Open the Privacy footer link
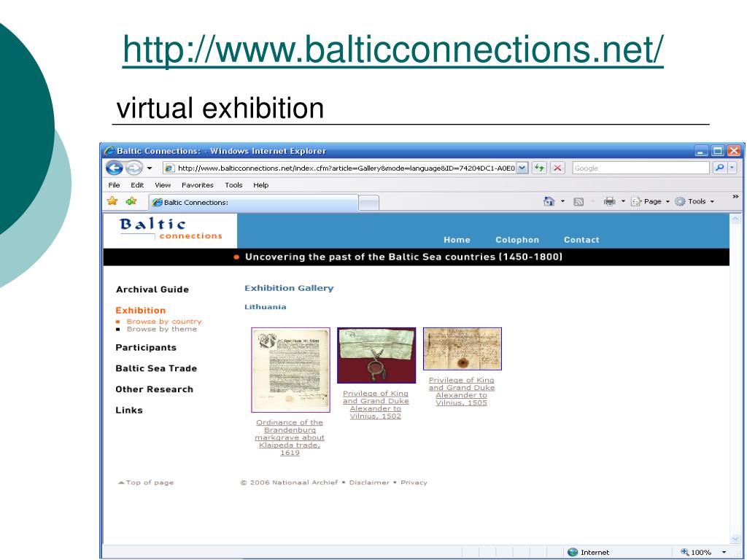The height and width of the screenshot is (560, 747). [414, 483]
